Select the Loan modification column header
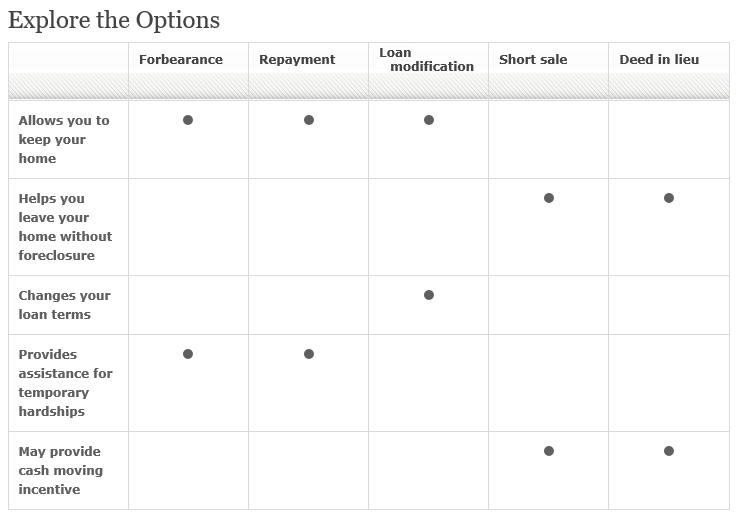Image resolution: width=738 pixels, height=516 pixels. (x=426, y=60)
